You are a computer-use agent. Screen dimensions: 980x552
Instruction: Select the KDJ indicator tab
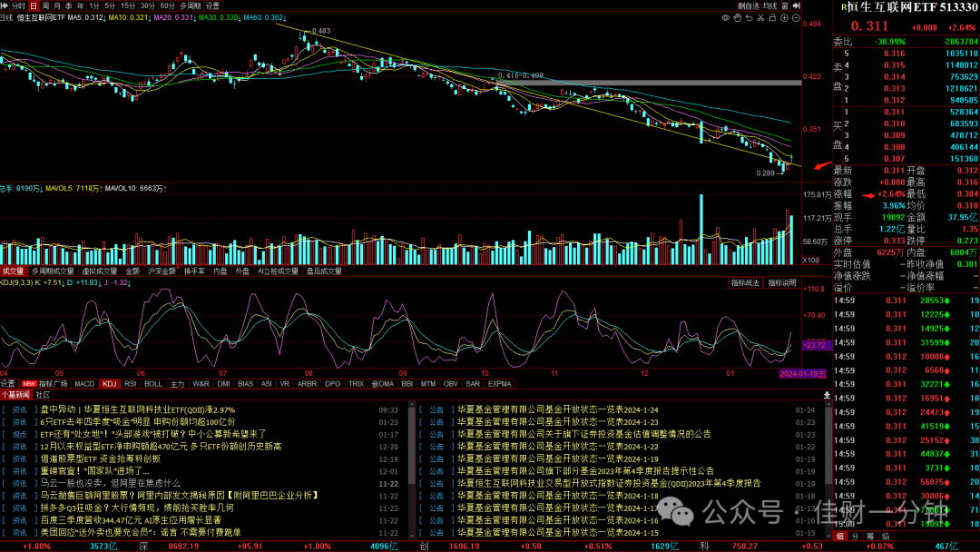pos(110,384)
